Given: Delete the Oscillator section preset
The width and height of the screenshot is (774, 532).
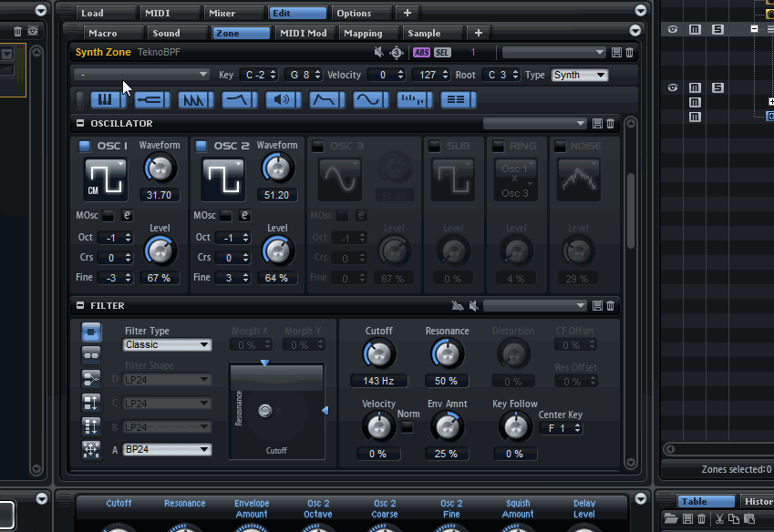Looking at the screenshot, I should [x=611, y=123].
